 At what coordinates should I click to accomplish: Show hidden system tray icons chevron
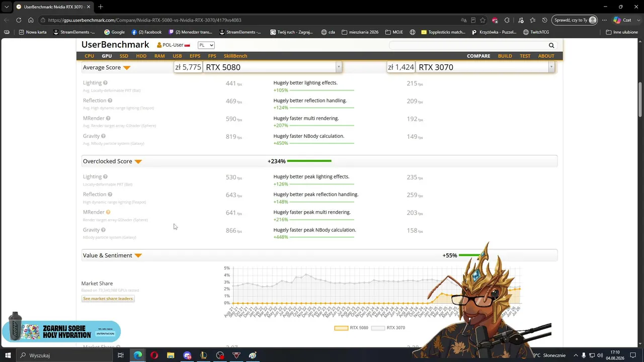(x=576, y=355)
